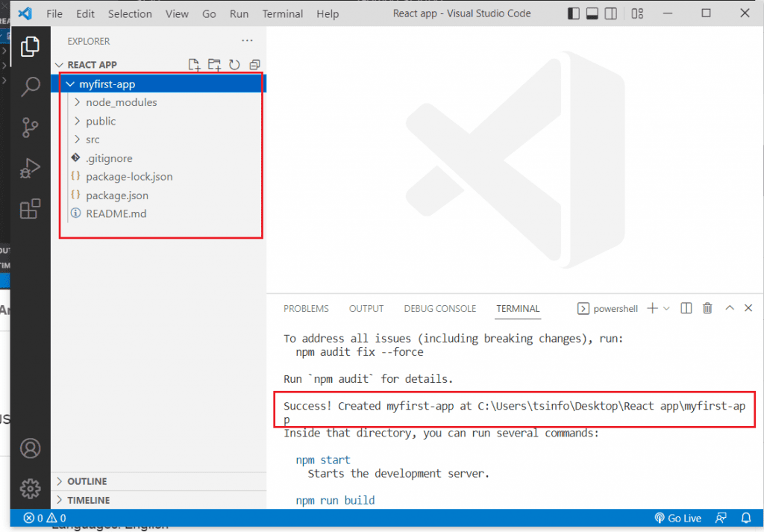The height and width of the screenshot is (532, 764).
Task: Open the Manage gear icon
Action: [30, 488]
